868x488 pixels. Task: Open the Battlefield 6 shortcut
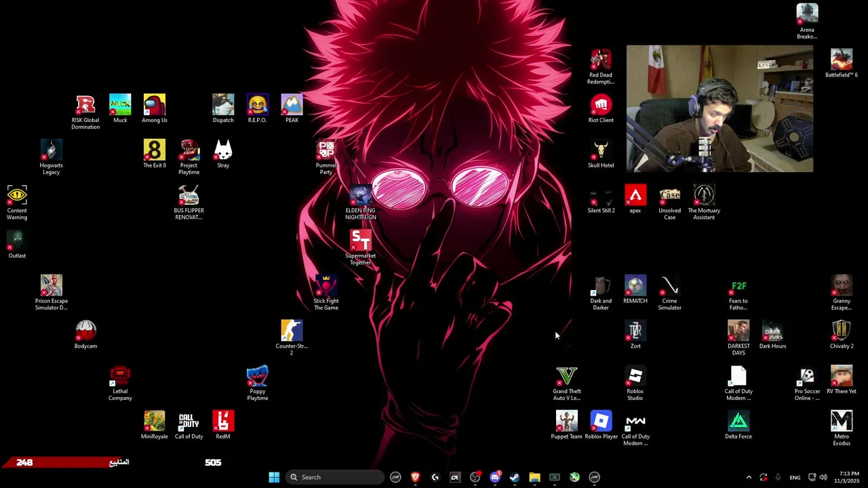[x=842, y=64]
